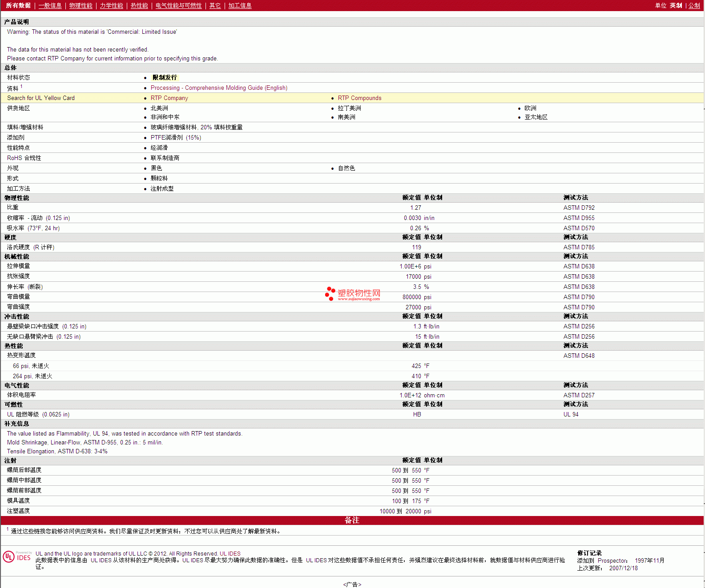Switch to the 一般信息 tab
705x588 pixels.
(x=50, y=5)
